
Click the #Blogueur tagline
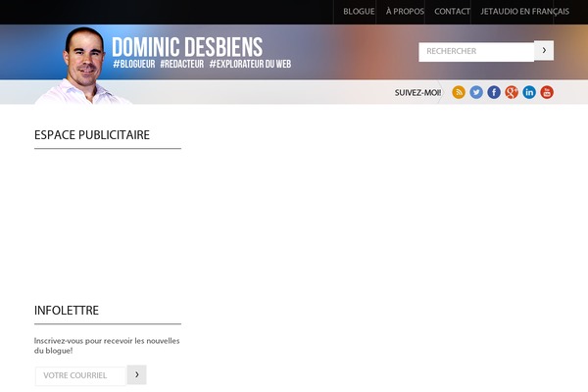click(134, 64)
